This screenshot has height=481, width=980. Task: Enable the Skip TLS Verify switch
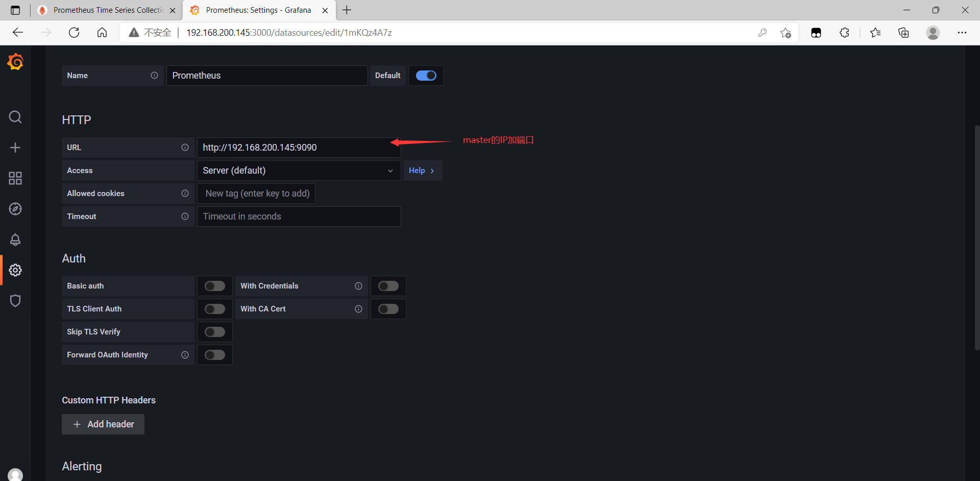click(x=215, y=332)
